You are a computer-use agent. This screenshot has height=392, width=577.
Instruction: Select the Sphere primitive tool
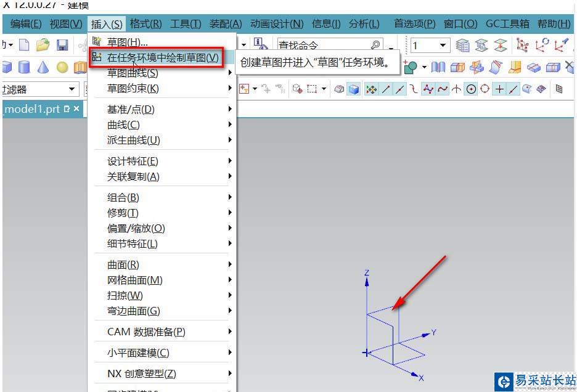[62, 67]
